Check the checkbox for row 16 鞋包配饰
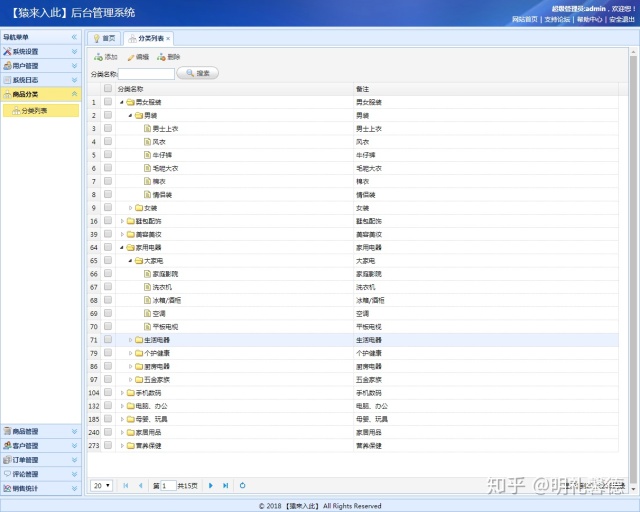Screen dimensions: 640x512 coord(108,220)
